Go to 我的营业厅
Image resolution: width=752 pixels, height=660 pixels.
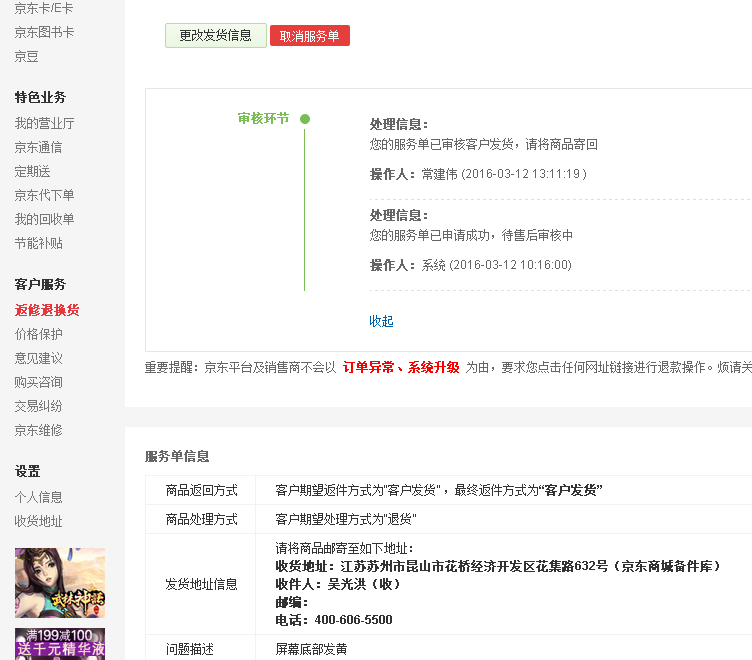pyautogui.click(x=44, y=123)
